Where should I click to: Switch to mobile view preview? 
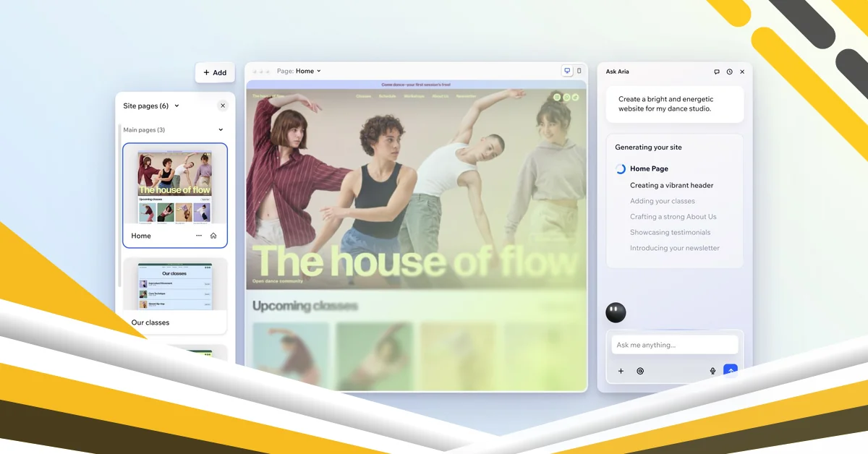tap(579, 71)
